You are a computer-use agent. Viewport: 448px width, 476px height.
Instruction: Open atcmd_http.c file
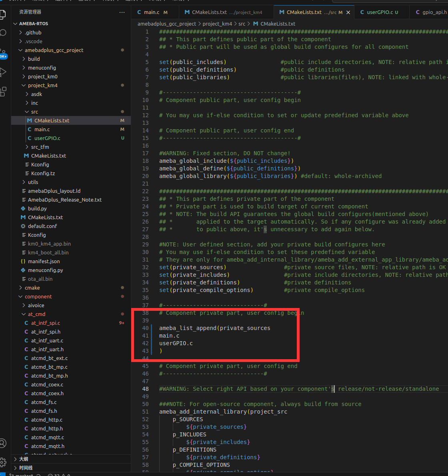click(71, 420)
